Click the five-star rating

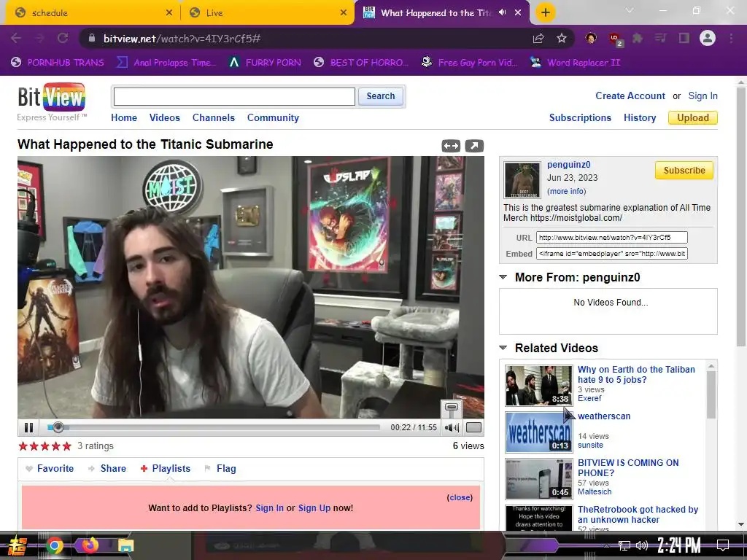[44, 446]
